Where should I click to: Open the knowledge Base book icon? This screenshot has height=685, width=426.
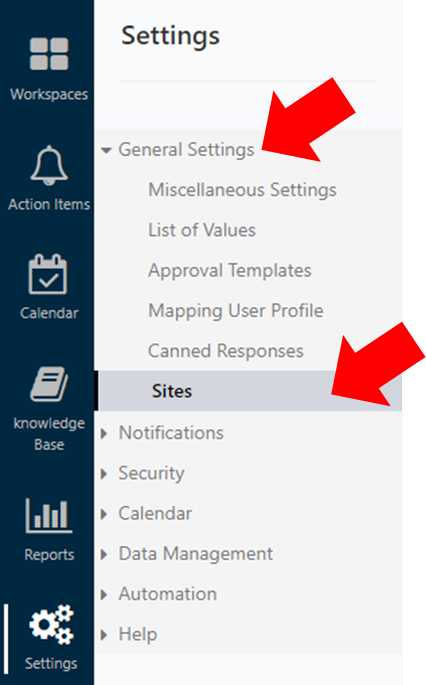click(49, 384)
